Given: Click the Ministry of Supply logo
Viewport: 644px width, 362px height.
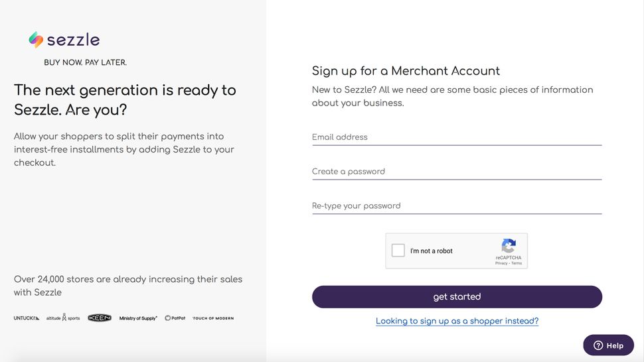Looking at the screenshot, I should pos(138,318).
